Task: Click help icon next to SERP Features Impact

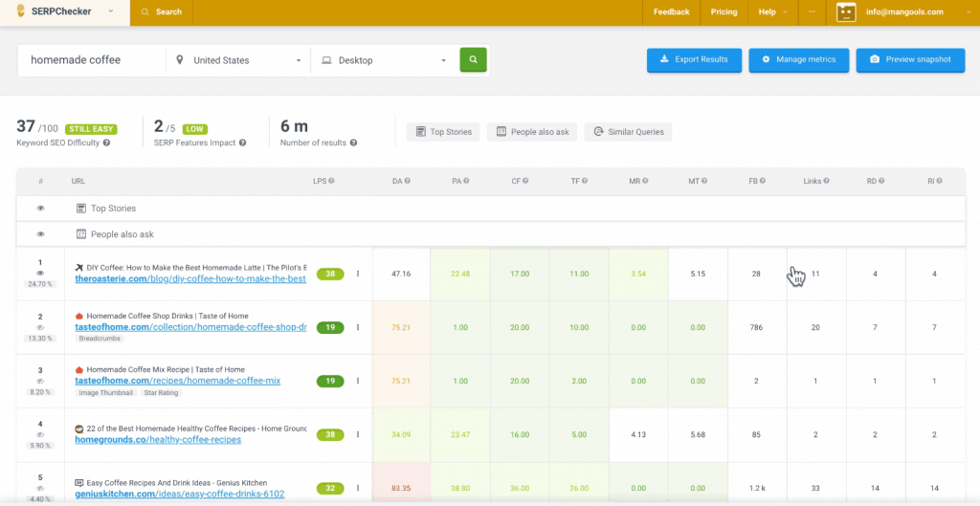Action: coord(242,143)
